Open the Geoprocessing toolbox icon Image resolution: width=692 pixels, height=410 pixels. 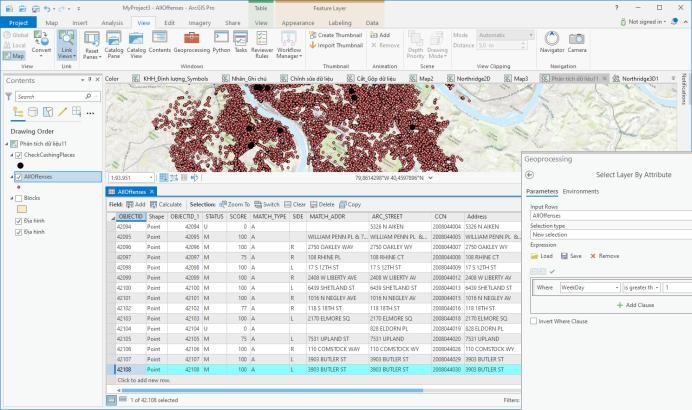(192, 42)
